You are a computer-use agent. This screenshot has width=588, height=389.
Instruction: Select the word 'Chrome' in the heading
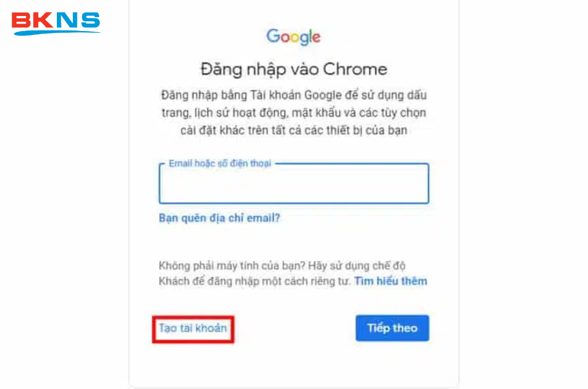coord(355,69)
